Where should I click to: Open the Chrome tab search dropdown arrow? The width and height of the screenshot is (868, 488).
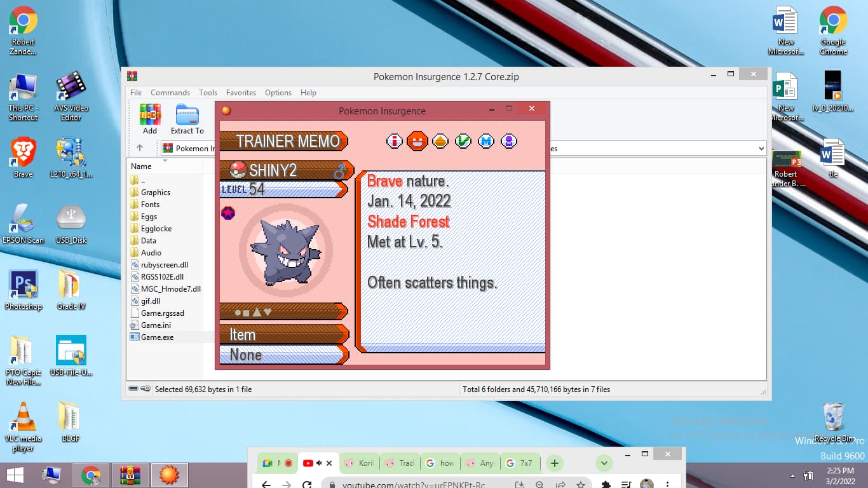point(604,463)
